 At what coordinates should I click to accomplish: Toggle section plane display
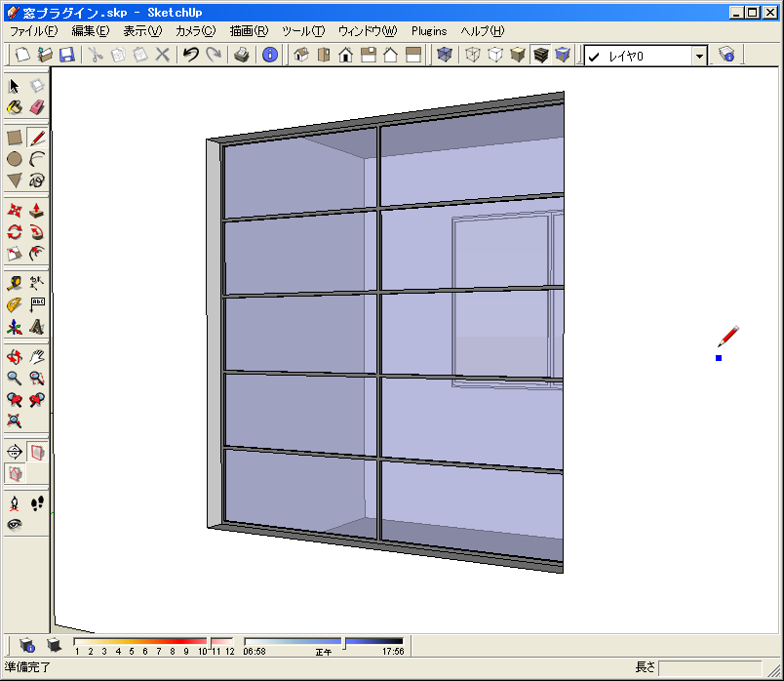click(x=37, y=452)
